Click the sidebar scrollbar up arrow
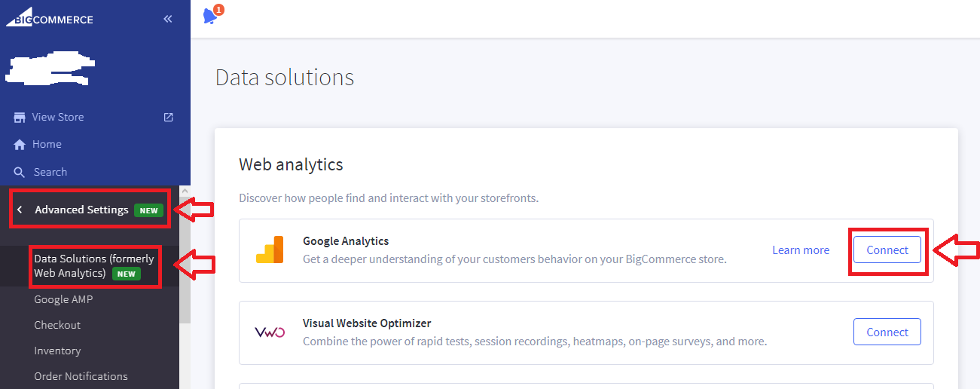Screen dimensions: 980x389 185,190
